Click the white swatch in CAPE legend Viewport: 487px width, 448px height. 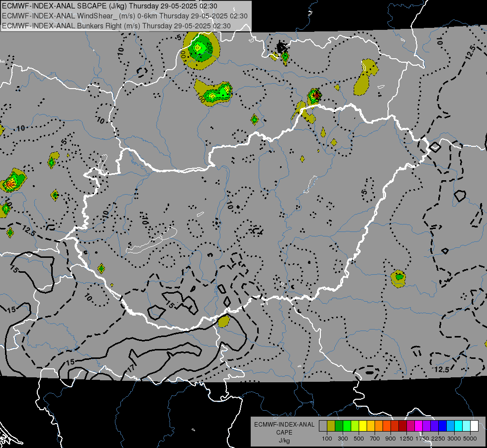coord(474,426)
